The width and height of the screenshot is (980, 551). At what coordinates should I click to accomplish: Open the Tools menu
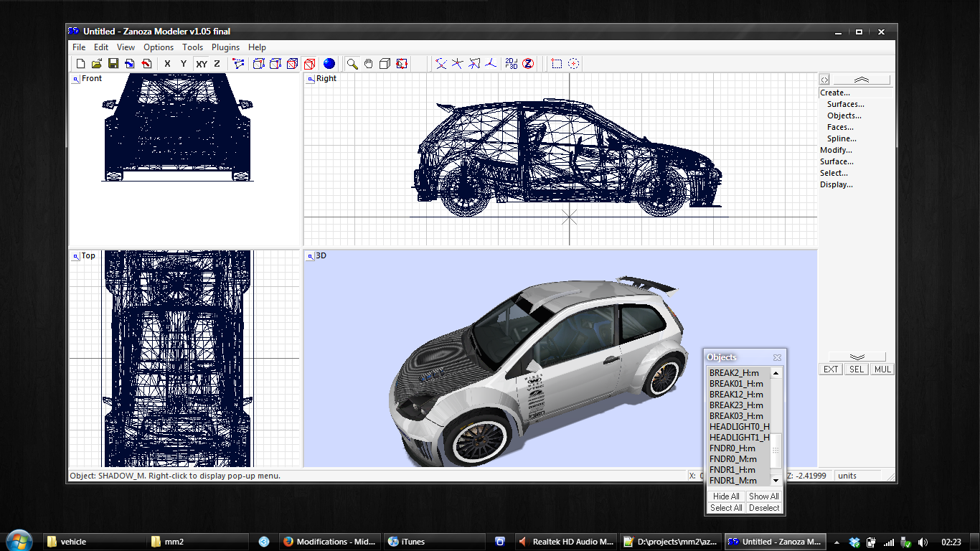192,47
